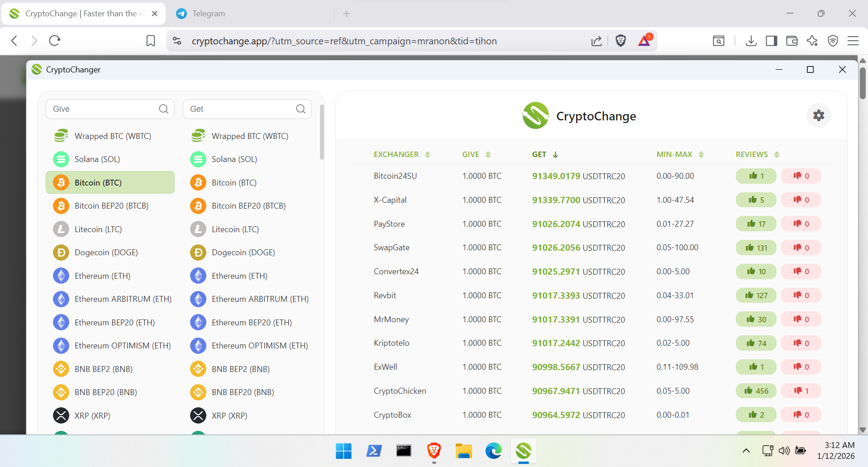Sort table by MIN-MAX column

pos(680,154)
